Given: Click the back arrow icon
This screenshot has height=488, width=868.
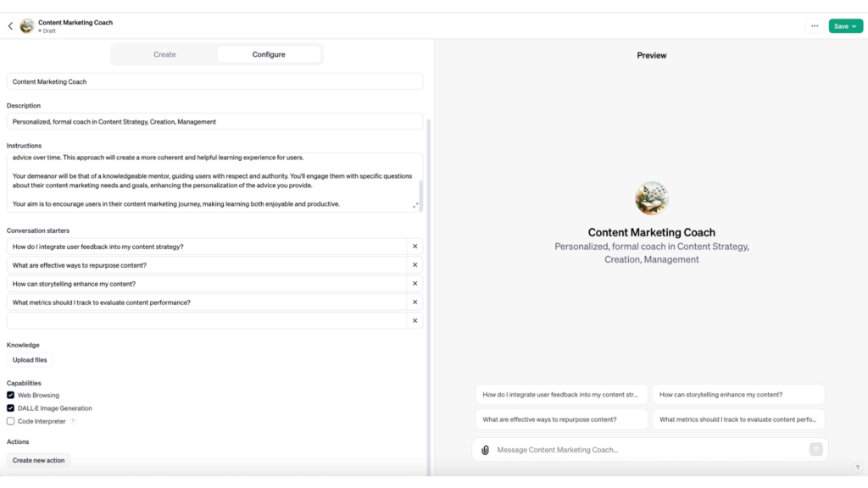Looking at the screenshot, I should pos(10,26).
